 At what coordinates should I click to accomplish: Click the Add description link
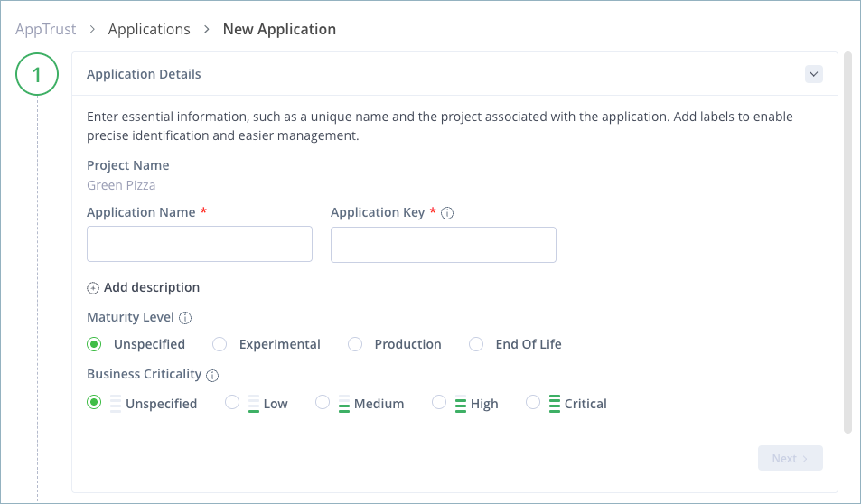(x=152, y=288)
